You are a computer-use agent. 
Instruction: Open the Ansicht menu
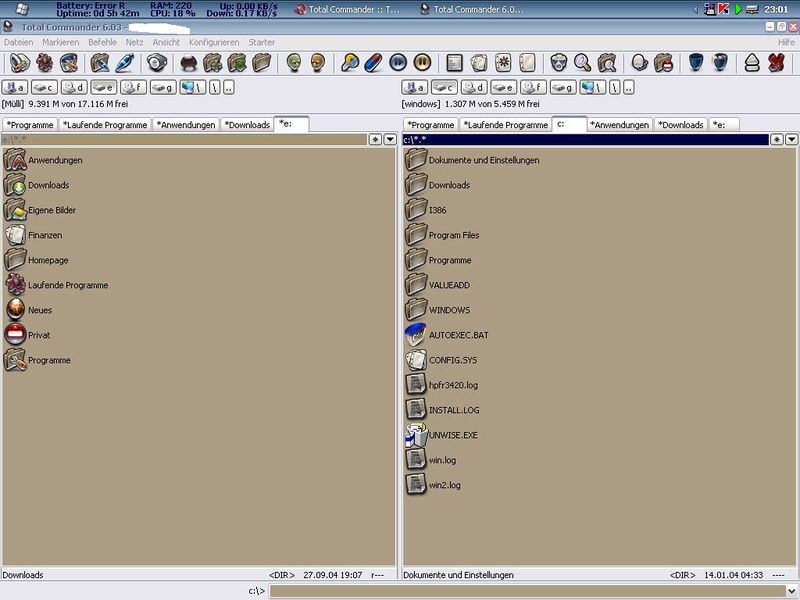coord(166,42)
